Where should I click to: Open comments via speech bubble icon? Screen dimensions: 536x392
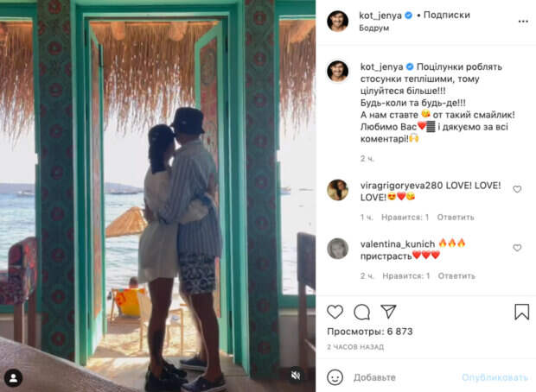[x=361, y=312]
